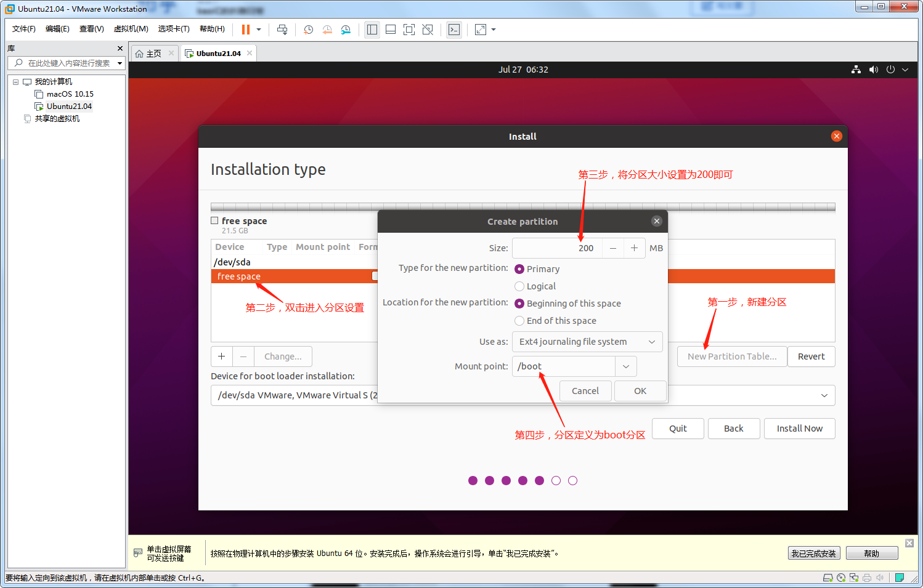The image size is (923, 588).
Task: Confirm the partition with OK
Action: click(640, 391)
